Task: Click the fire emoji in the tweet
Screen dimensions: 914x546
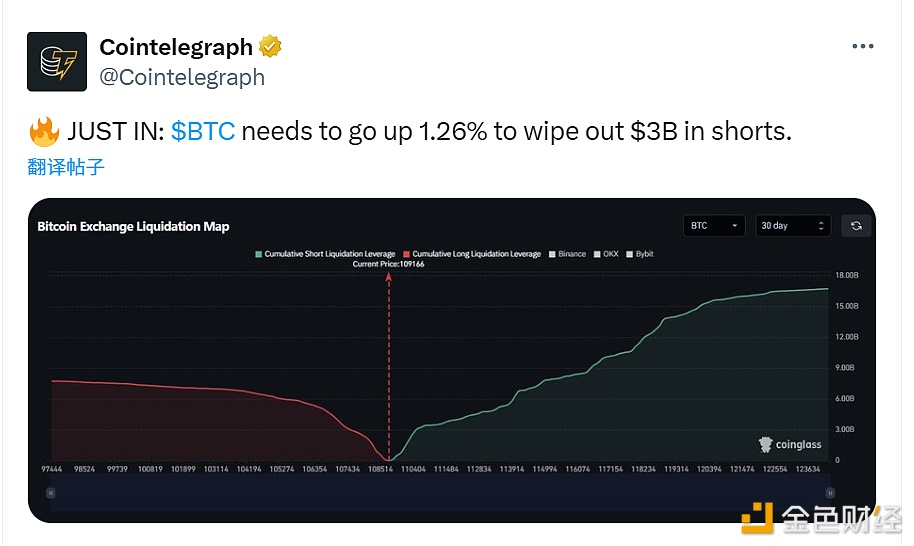Action: (x=42, y=132)
